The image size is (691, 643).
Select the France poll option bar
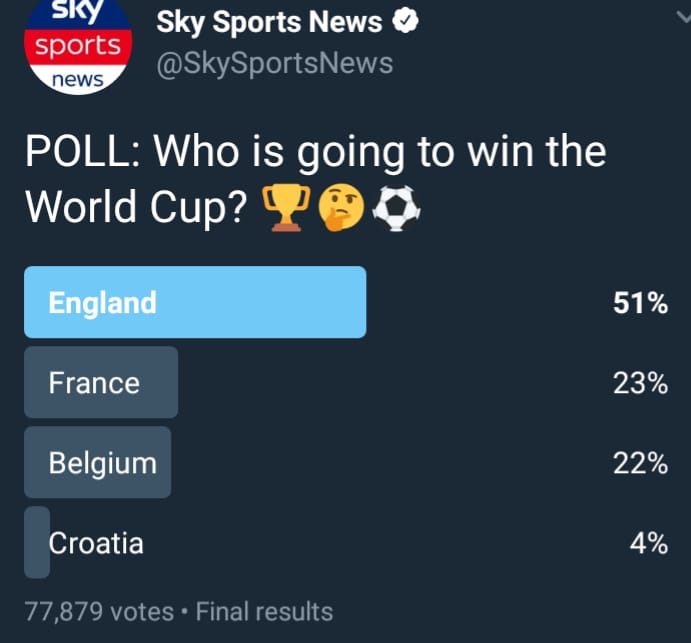101,382
